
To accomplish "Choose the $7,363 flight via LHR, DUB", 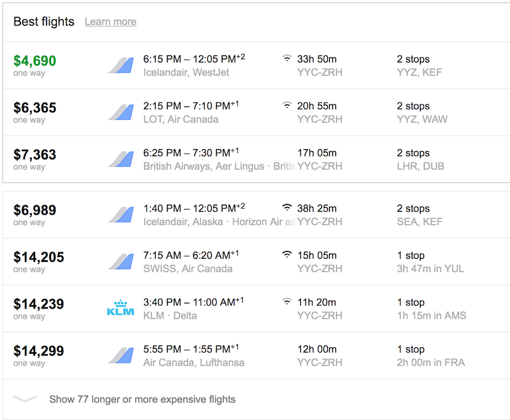I will [256, 159].
